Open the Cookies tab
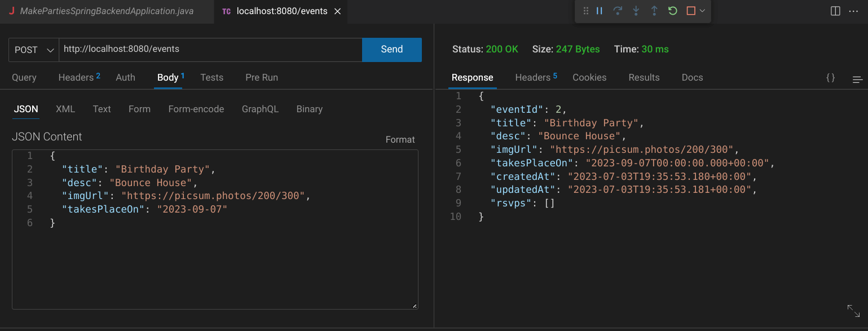The image size is (868, 331). [x=589, y=77]
